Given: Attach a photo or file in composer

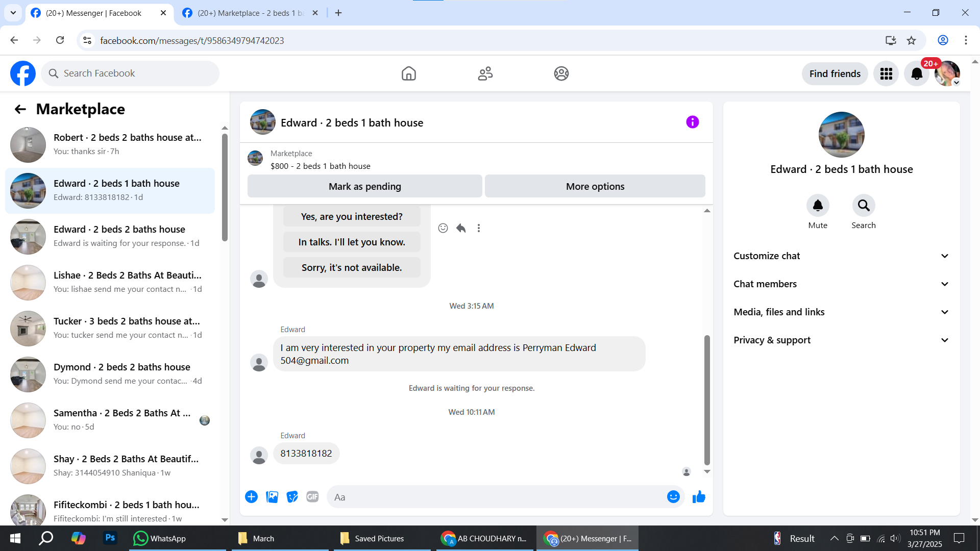Looking at the screenshot, I should pyautogui.click(x=272, y=497).
